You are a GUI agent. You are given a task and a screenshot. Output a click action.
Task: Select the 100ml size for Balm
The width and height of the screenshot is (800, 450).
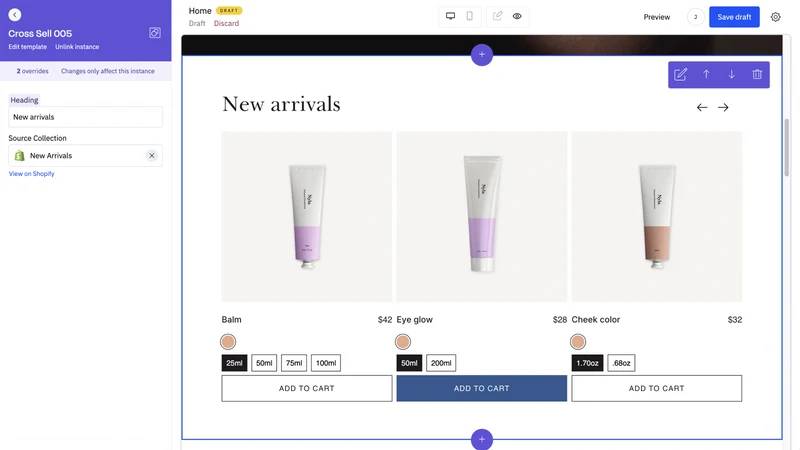click(326, 363)
